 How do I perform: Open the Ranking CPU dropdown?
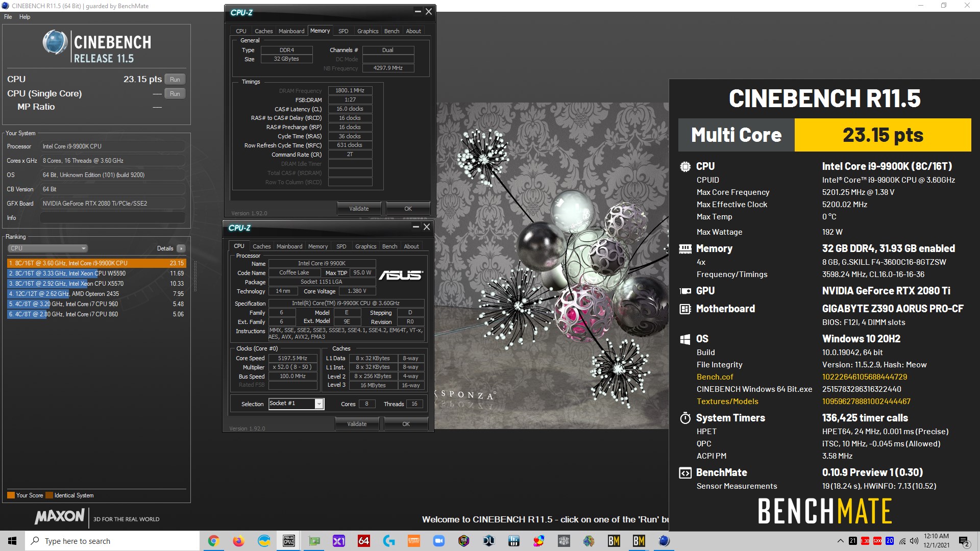point(48,248)
